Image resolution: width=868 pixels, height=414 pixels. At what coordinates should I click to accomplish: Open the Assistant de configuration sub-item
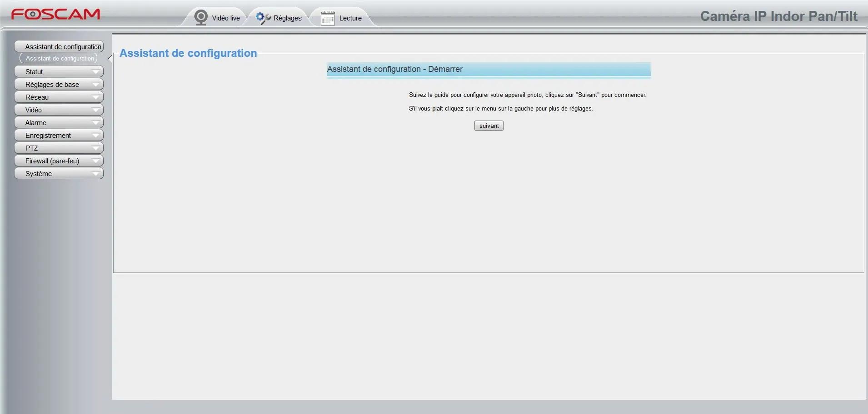59,58
